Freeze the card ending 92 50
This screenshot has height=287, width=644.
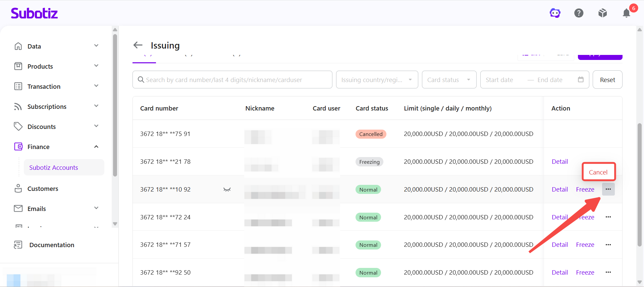coord(585,273)
